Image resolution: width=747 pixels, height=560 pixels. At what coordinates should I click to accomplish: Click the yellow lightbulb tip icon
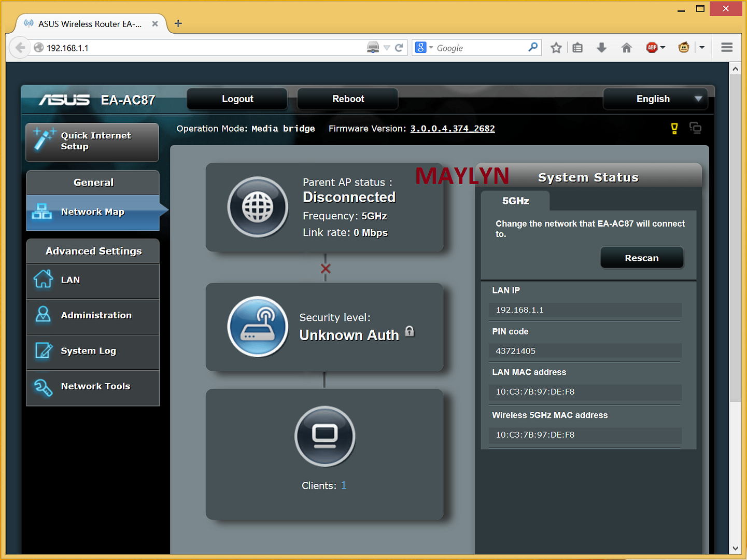[x=674, y=129]
